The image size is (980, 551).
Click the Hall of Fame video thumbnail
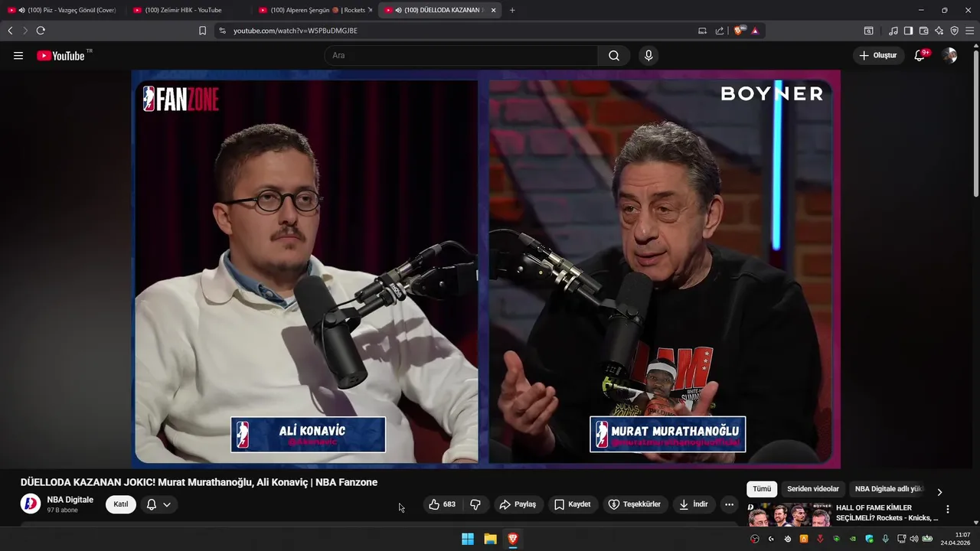[x=789, y=514]
